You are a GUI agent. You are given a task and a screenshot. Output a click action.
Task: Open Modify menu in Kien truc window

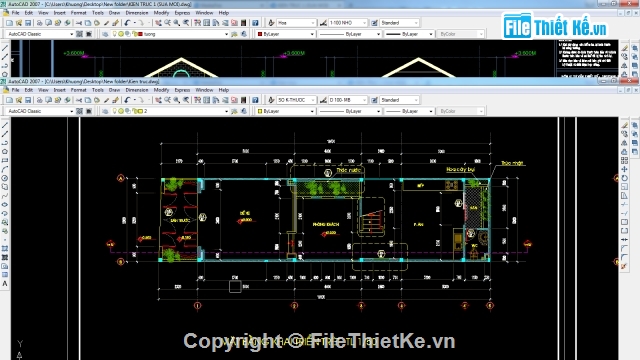(x=161, y=90)
